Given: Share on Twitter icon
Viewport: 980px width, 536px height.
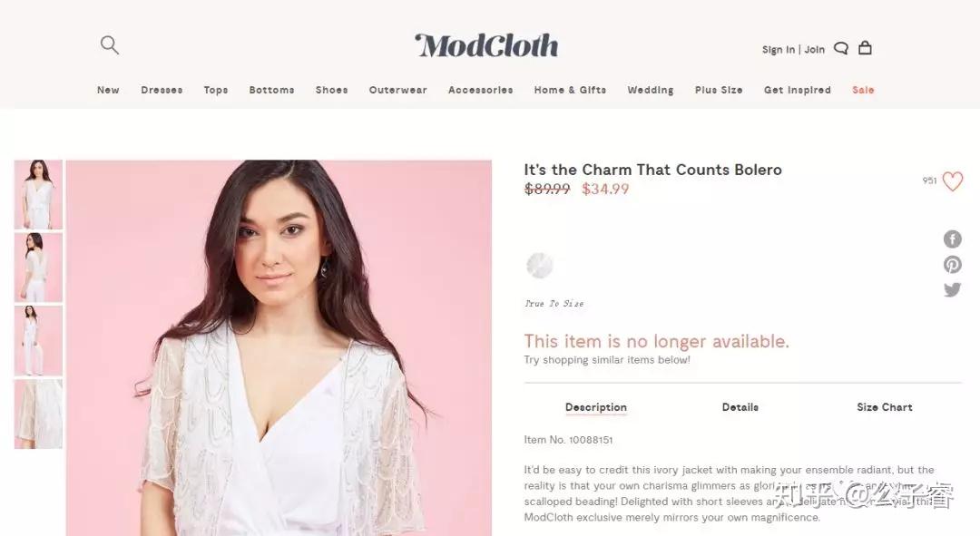Looking at the screenshot, I should [x=952, y=290].
